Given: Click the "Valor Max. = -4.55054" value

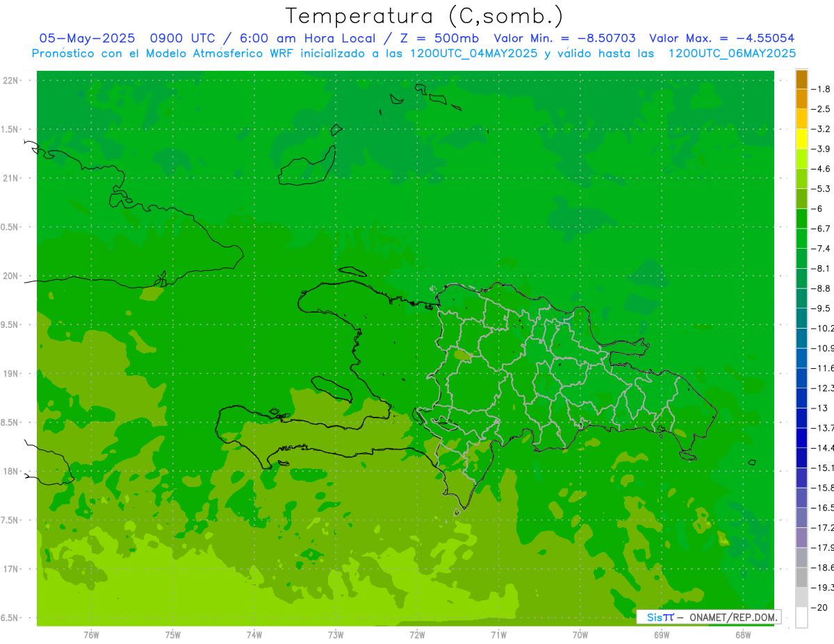Looking at the screenshot, I should click(721, 38).
